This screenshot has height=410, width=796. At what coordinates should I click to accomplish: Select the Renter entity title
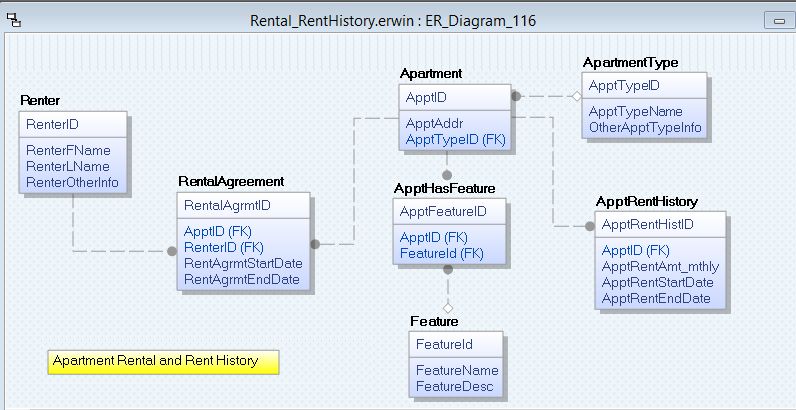[x=40, y=101]
